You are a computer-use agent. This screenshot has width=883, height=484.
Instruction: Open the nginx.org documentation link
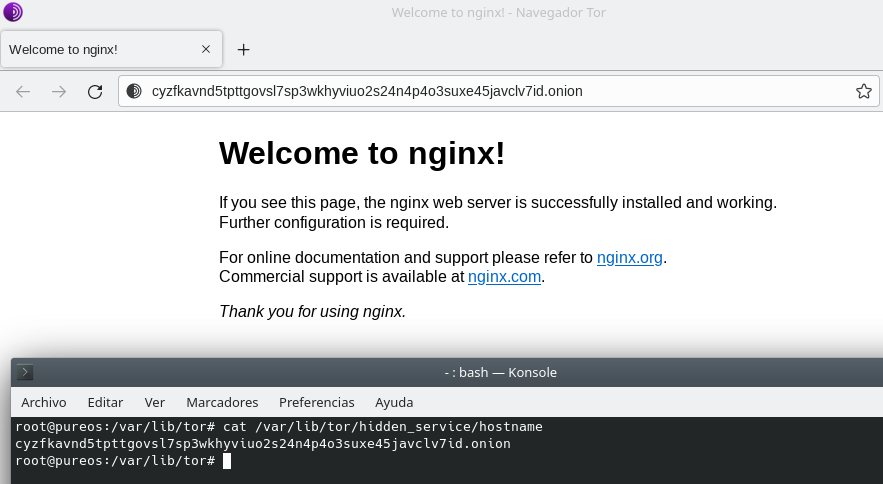click(629, 258)
